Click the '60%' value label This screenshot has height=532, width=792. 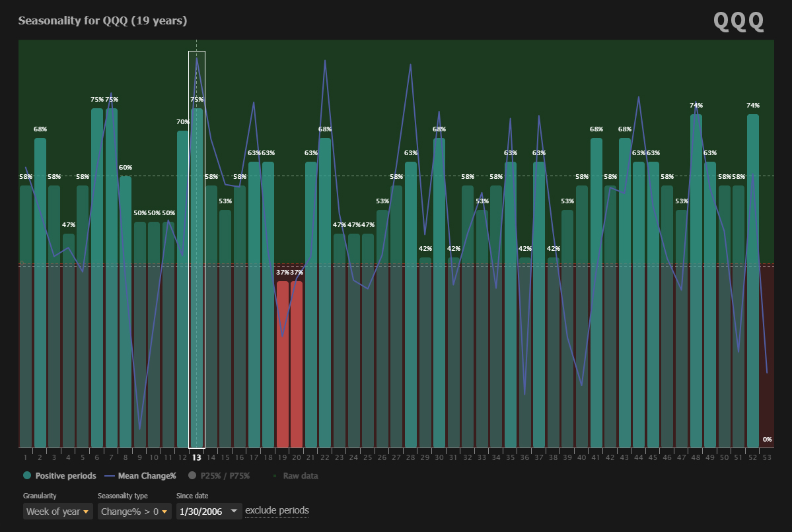click(x=126, y=167)
